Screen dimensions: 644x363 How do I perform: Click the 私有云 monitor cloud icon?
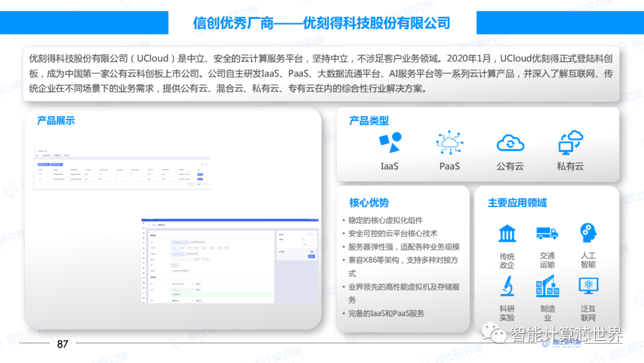point(571,143)
